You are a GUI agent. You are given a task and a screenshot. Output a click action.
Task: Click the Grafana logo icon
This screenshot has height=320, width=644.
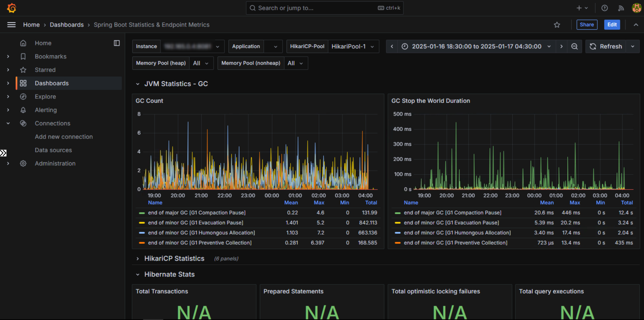pyautogui.click(x=11, y=8)
